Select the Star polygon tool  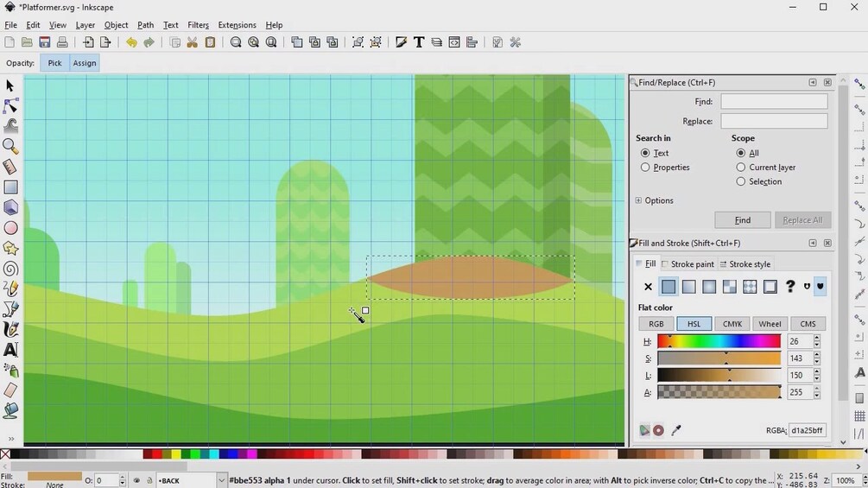click(10, 249)
